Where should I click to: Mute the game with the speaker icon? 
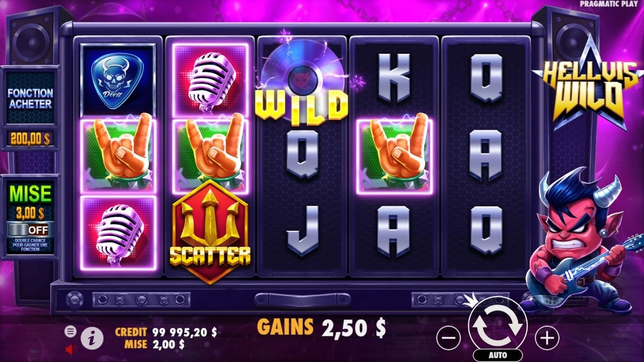[71, 349]
